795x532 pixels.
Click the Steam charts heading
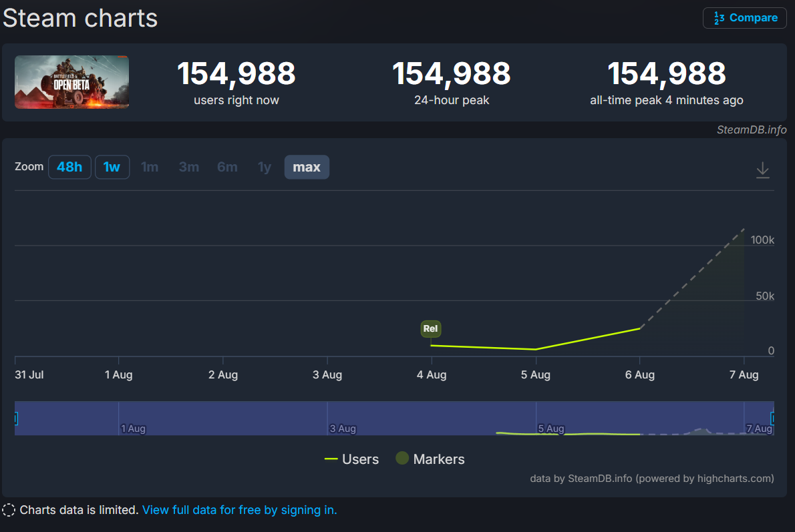[80, 18]
